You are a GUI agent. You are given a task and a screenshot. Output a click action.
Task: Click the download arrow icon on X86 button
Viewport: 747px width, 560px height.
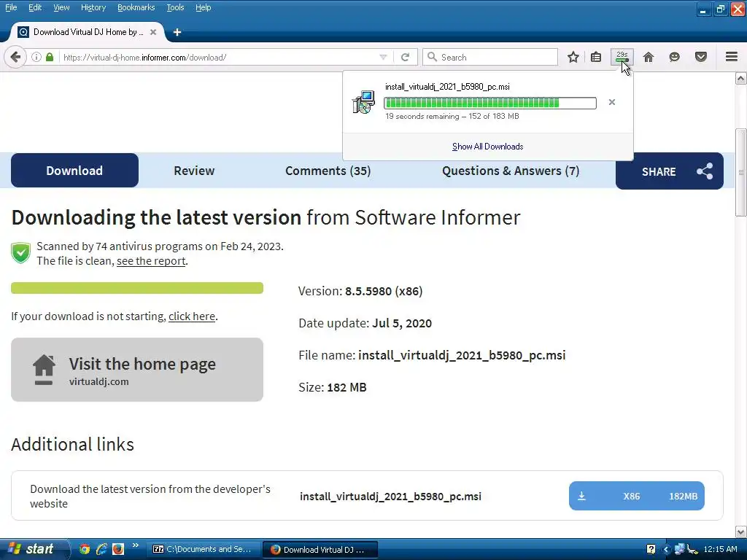point(581,496)
